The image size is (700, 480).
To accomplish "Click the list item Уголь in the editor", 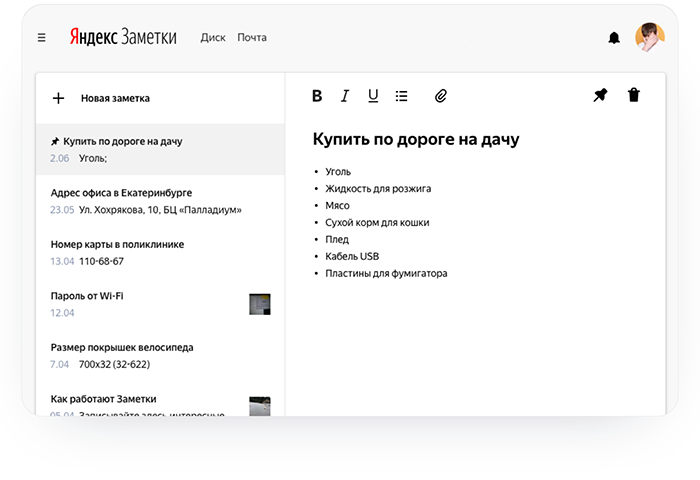I will 338,172.
